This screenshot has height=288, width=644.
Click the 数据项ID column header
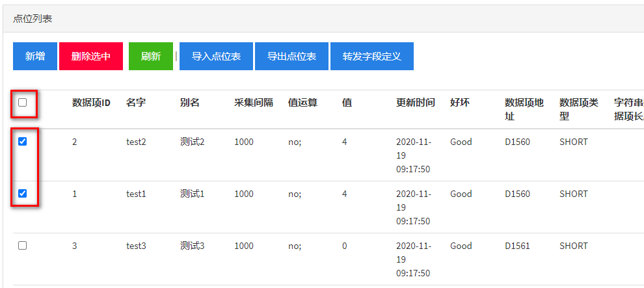point(91,103)
